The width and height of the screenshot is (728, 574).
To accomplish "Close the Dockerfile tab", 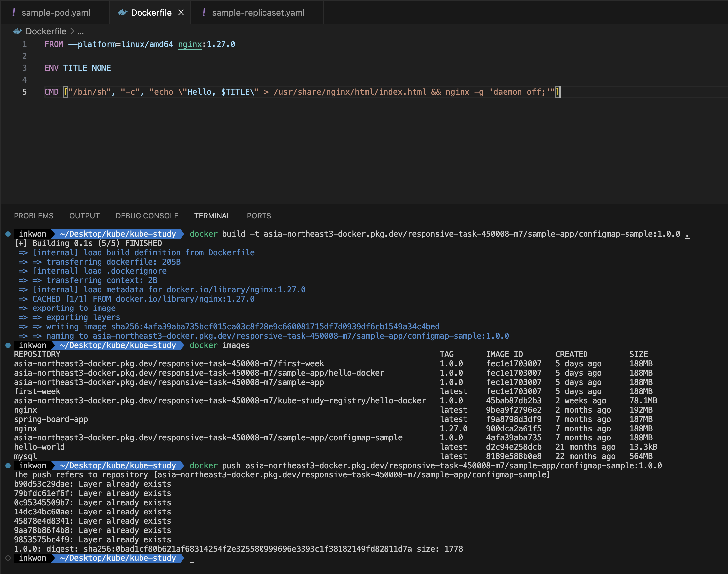I will click(x=181, y=13).
